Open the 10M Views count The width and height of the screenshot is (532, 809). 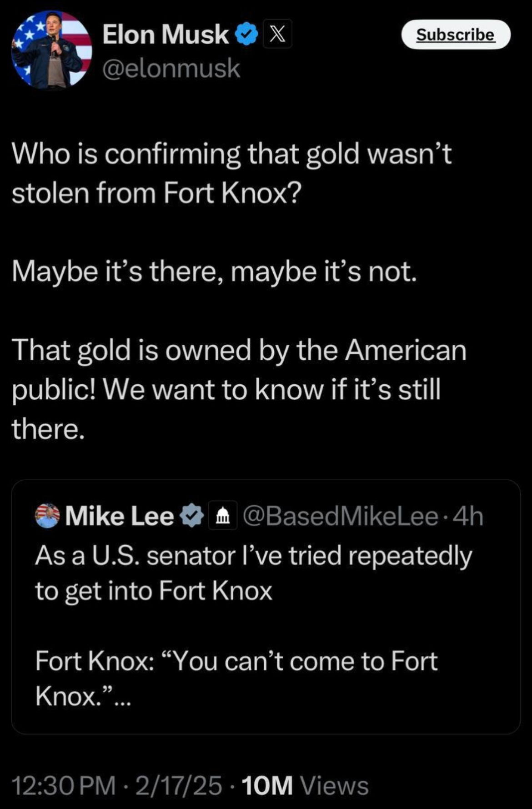(x=305, y=785)
